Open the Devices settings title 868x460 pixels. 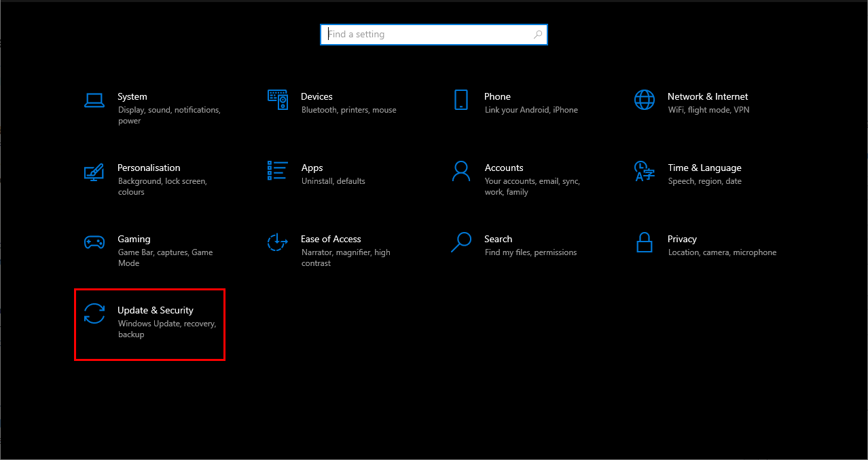click(317, 96)
